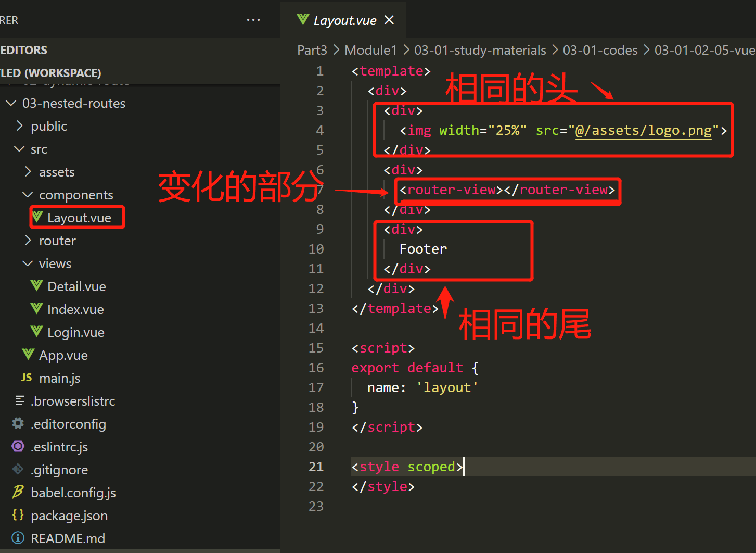Open App.vue from the file tree
Screen dimensions: 756x553
coord(63,355)
